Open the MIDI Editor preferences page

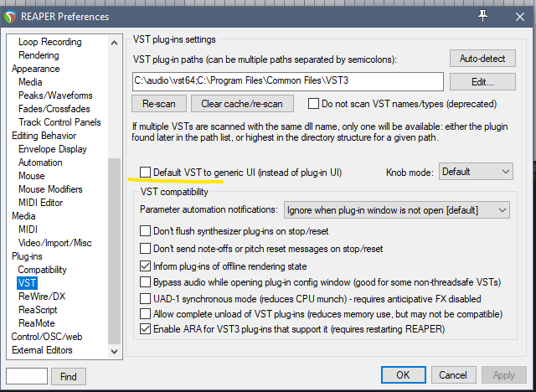[41, 203]
